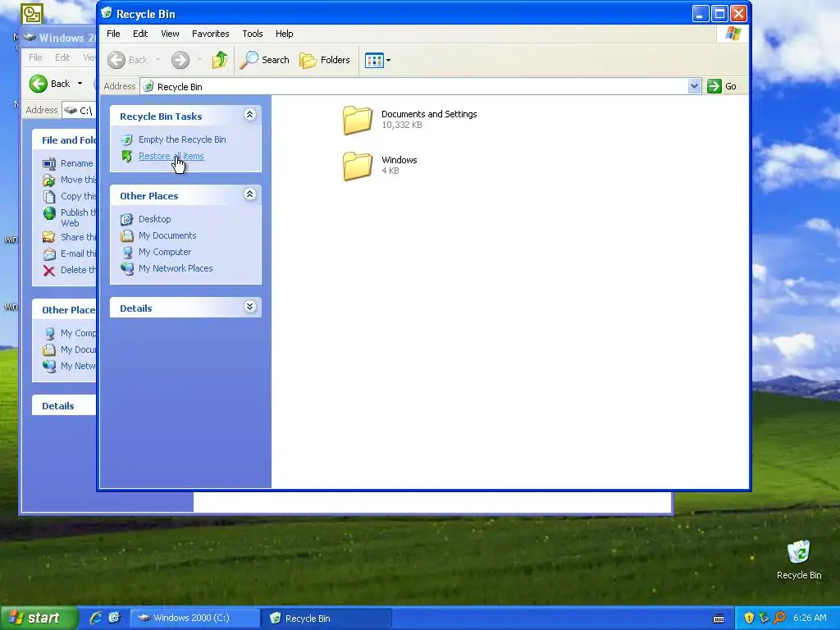Click the Empty the Recycle Bin icon
This screenshot has height=630, width=840.
(126, 139)
